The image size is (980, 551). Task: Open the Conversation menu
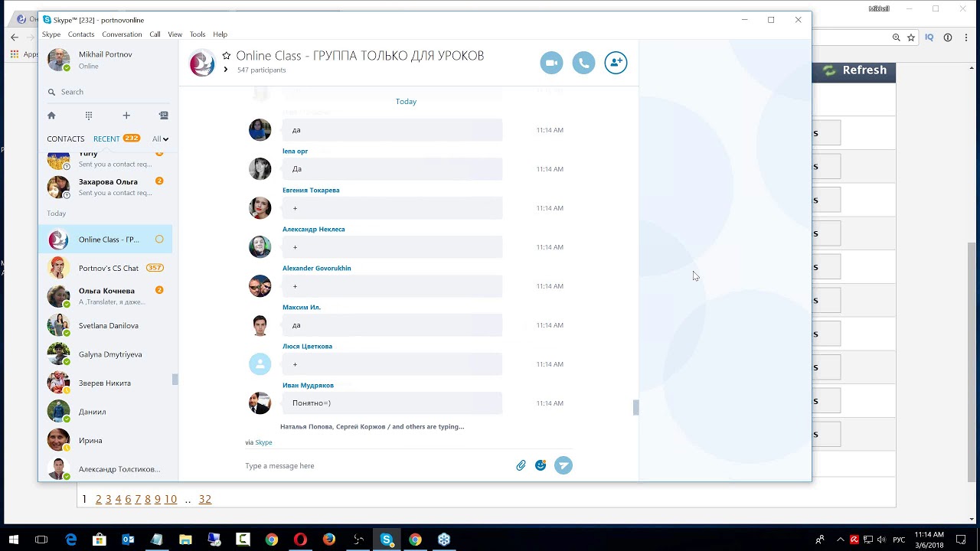(x=122, y=34)
